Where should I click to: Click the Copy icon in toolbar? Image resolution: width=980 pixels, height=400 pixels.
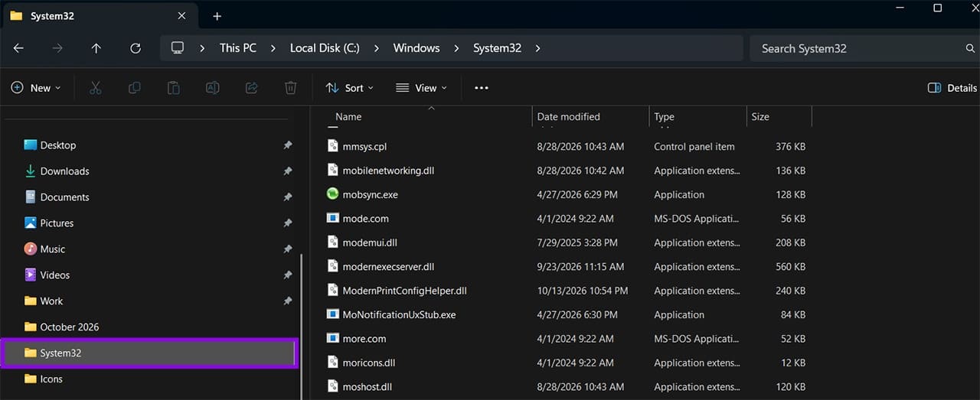click(x=135, y=88)
